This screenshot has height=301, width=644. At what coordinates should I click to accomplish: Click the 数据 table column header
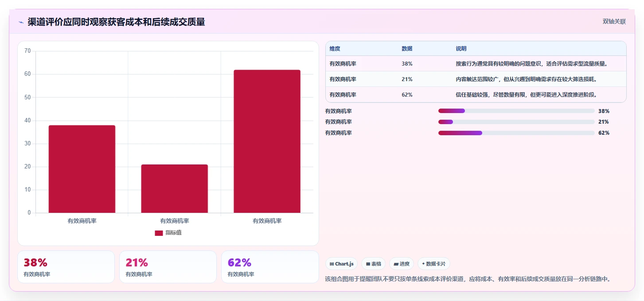point(407,49)
